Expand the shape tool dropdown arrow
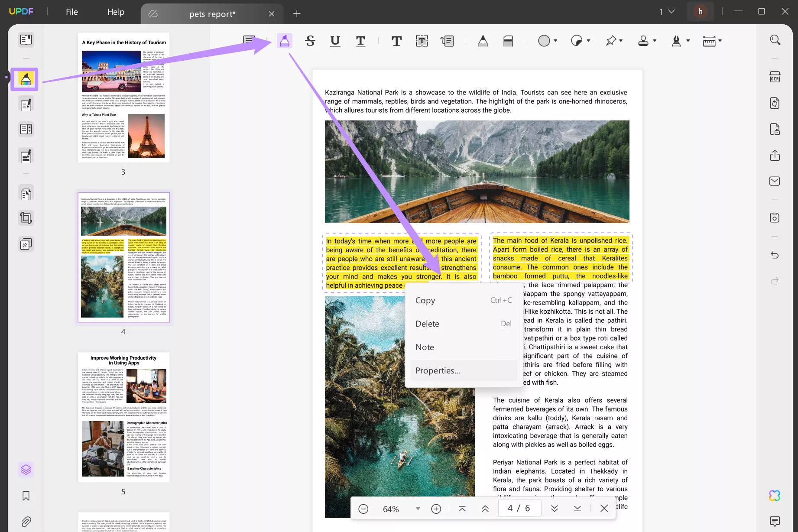798x532 pixels. [555, 41]
